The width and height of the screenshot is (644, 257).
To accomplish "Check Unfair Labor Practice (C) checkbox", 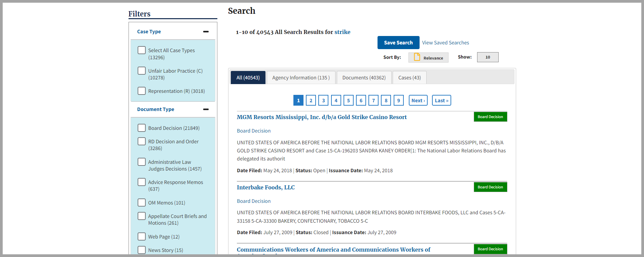I will coord(142,71).
